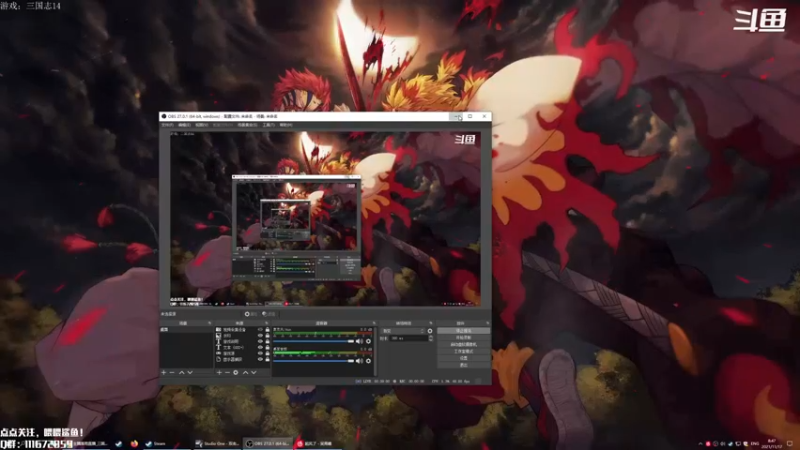Open source properties via the Sources gear icon

pyautogui.click(x=236, y=372)
